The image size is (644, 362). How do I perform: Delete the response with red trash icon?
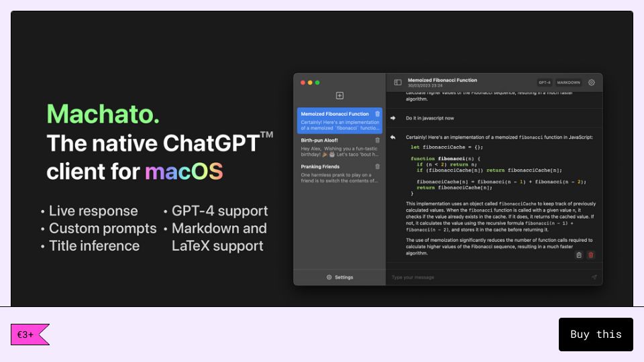click(x=590, y=255)
